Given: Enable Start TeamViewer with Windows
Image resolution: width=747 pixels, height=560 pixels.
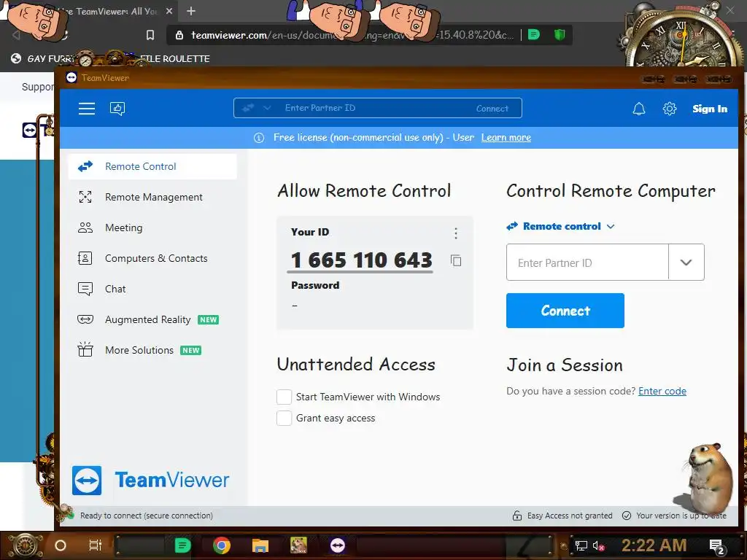Looking at the screenshot, I should coord(284,397).
